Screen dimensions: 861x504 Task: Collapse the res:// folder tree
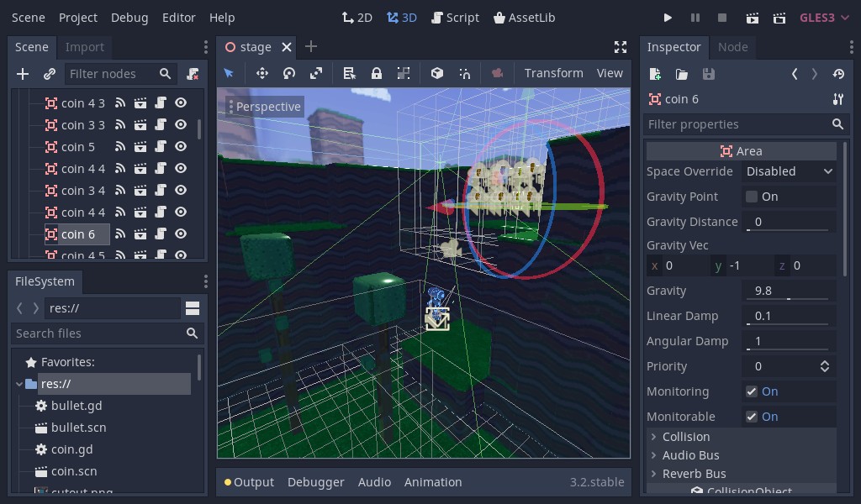coord(19,384)
